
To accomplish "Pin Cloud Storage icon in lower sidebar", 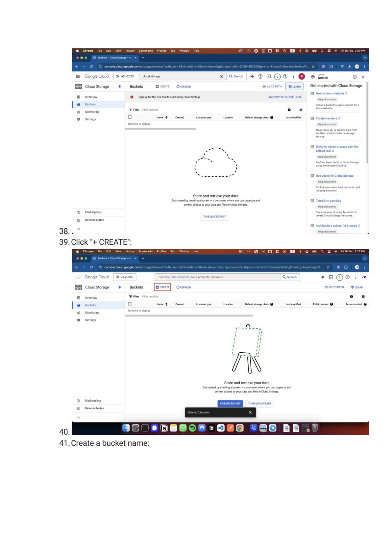I will click(119, 287).
